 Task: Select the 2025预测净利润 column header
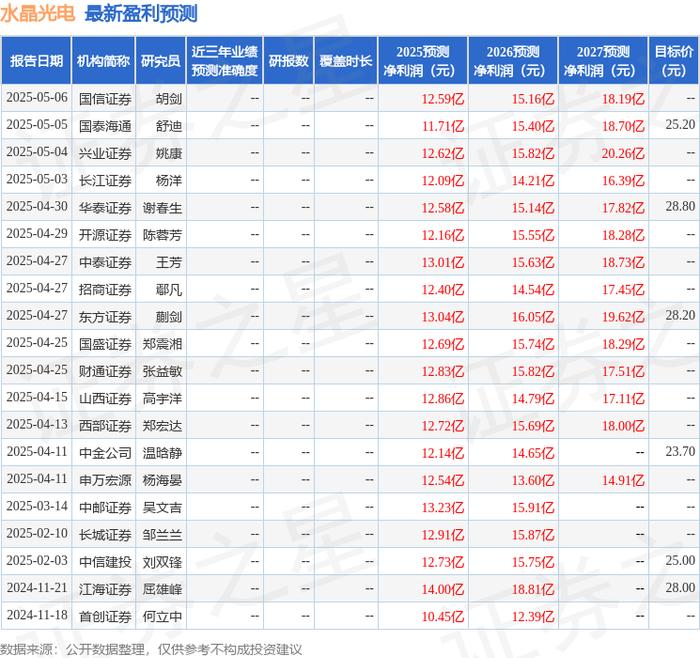pos(423,61)
